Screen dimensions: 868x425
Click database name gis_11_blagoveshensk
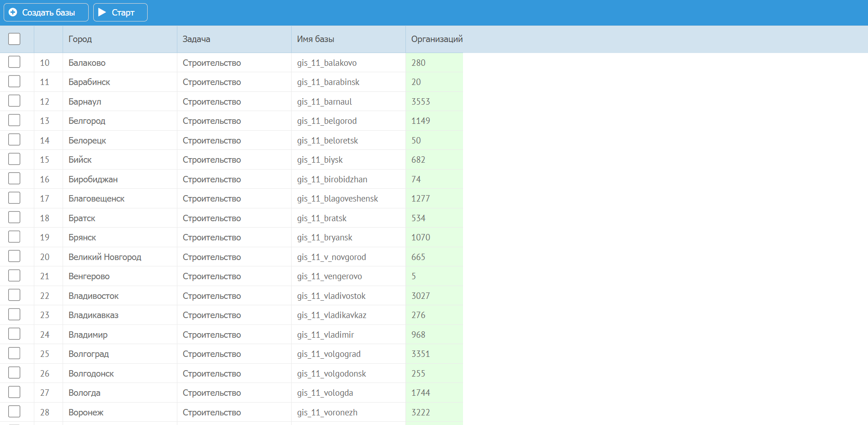pos(337,199)
